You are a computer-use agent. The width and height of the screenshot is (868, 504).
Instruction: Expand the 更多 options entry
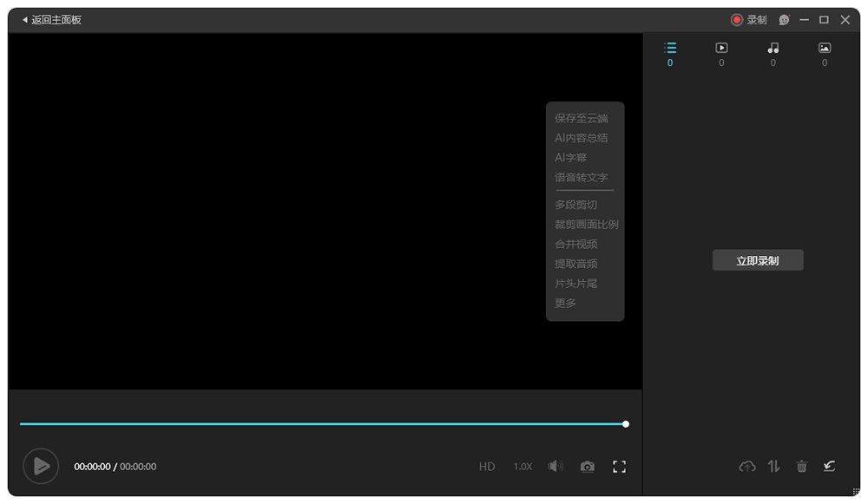click(565, 303)
